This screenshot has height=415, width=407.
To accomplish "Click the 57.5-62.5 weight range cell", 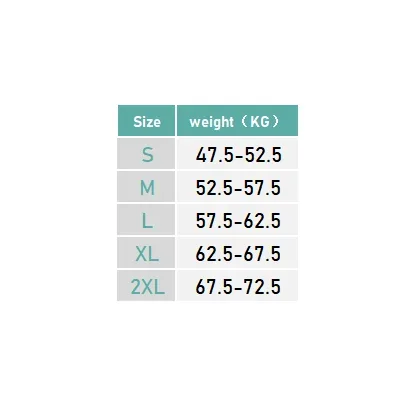I will click(x=237, y=220).
